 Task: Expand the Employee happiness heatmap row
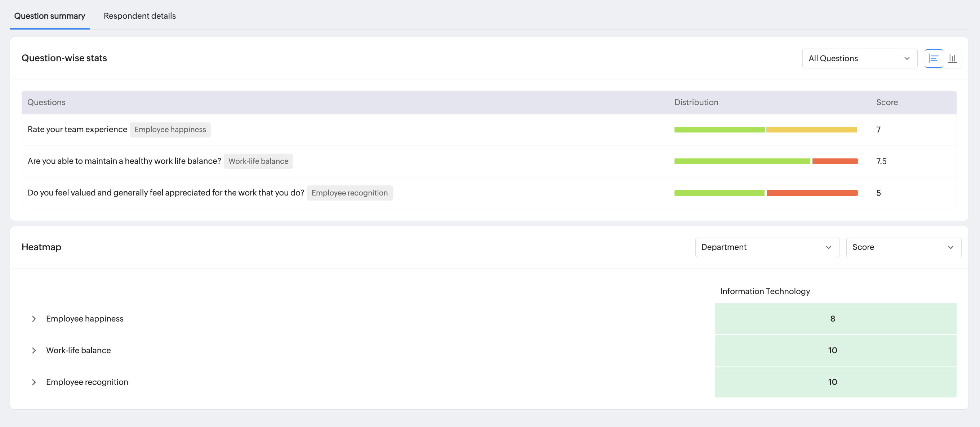coord(34,319)
